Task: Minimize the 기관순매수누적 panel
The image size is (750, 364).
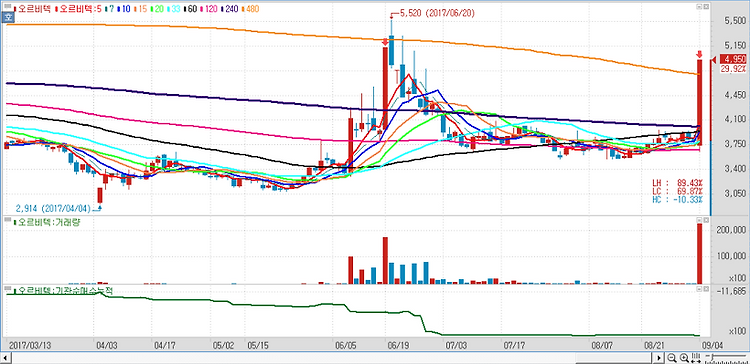Action: [x=699, y=289]
